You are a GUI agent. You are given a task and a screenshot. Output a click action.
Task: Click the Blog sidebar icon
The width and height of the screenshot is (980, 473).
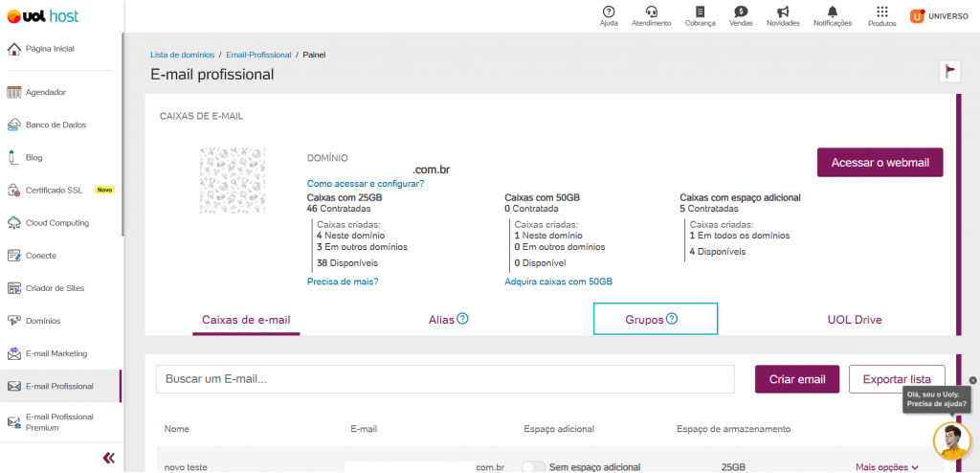[x=11, y=158]
